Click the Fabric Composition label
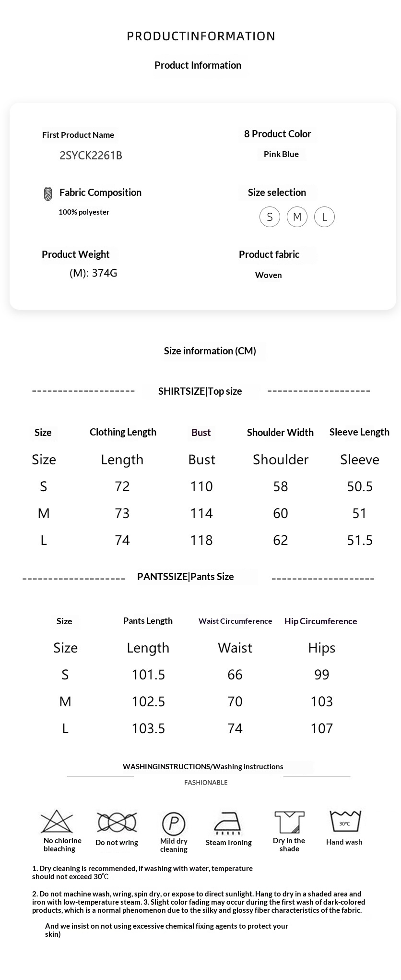 [100, 193]
